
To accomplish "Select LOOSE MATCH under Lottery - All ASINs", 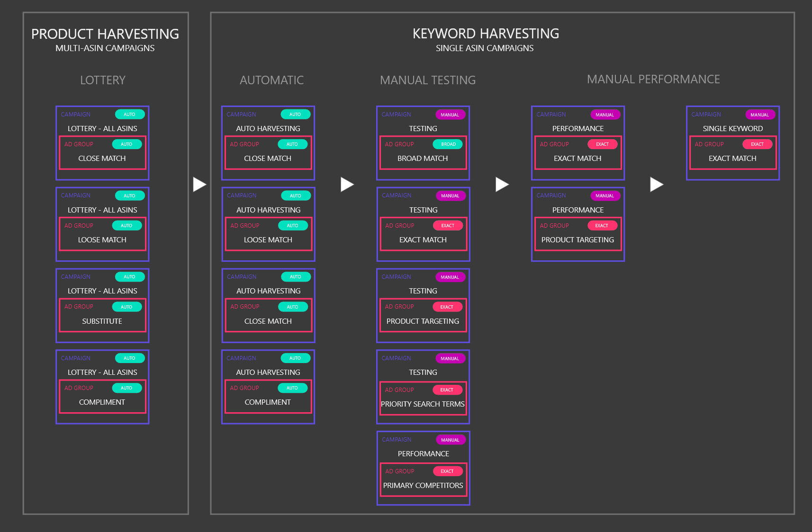I will [x=102, y=239].
